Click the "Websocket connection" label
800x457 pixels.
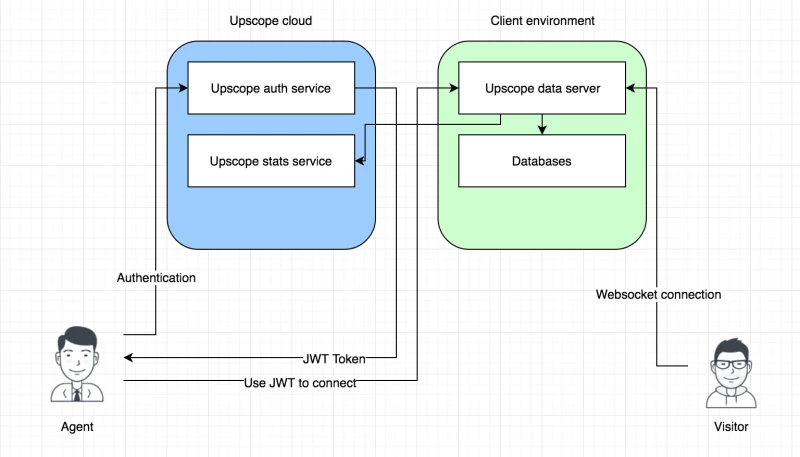[658, 295]
